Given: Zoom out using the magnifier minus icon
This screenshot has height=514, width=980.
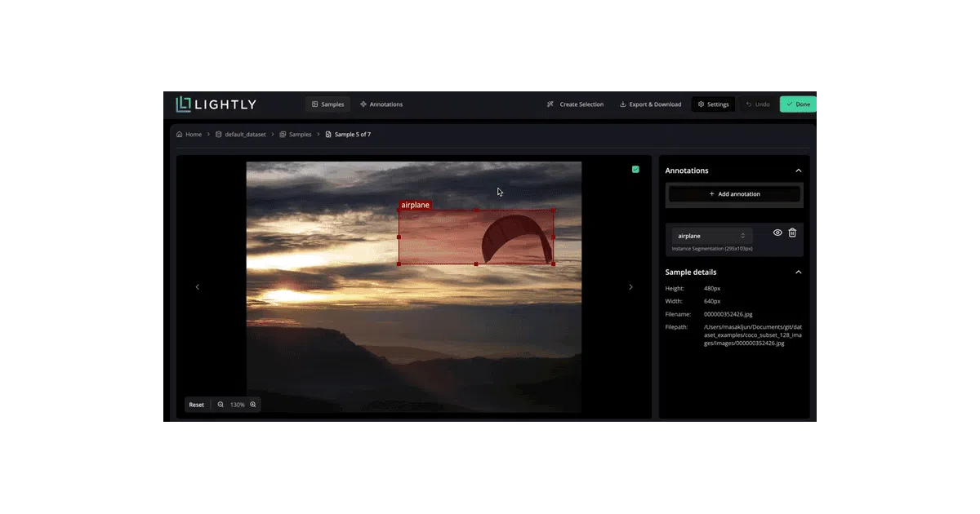Looking at the screenshot, I should (220, 405).
